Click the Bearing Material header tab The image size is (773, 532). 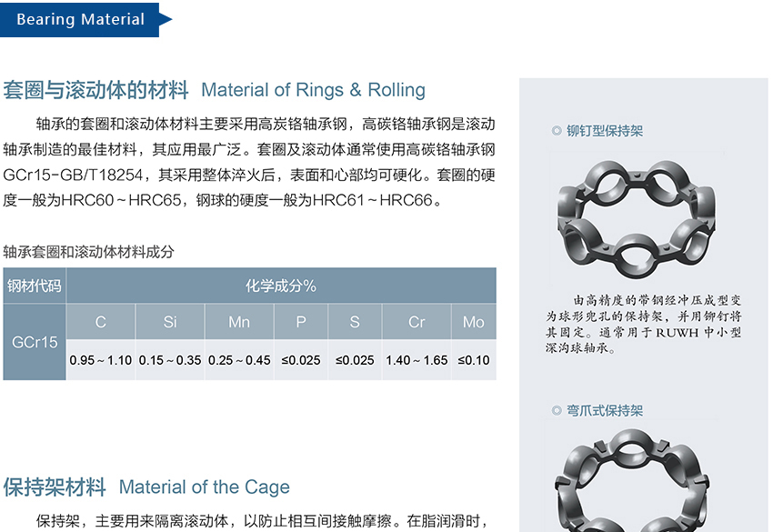point(81,19)
